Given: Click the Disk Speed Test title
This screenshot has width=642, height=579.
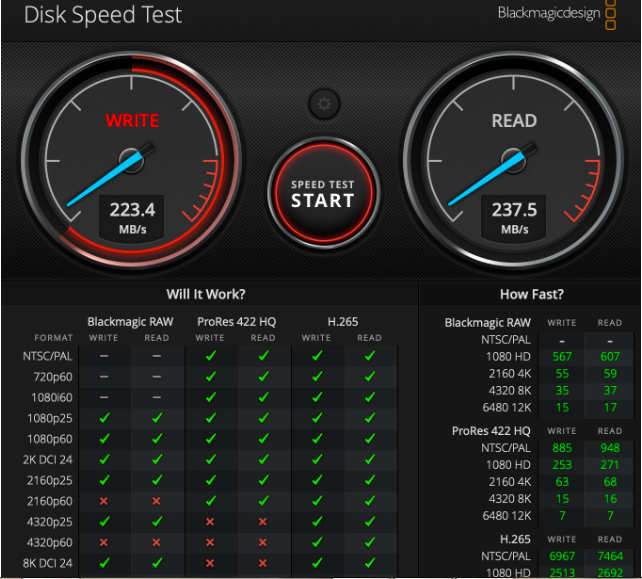Looking at the screenshot, I should point(103,15).
